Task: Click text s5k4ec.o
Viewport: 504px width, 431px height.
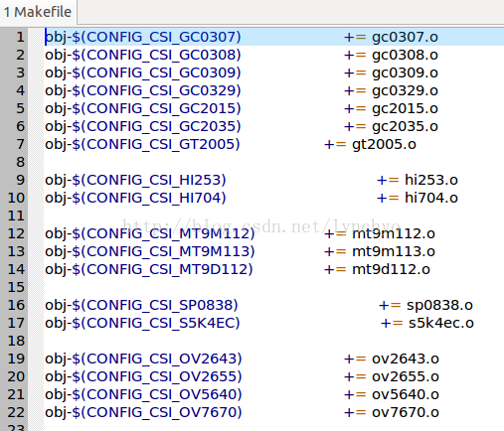Action: pos(441,323)
